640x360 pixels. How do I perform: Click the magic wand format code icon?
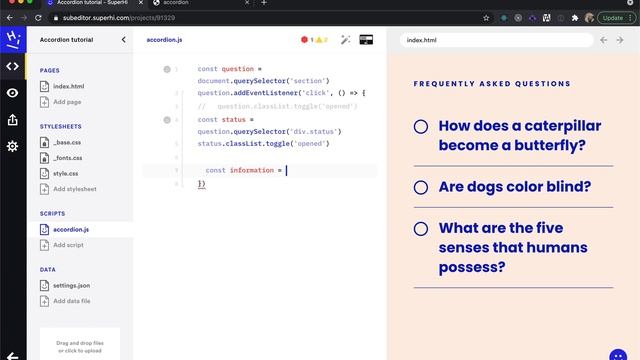tap(345, 40)
